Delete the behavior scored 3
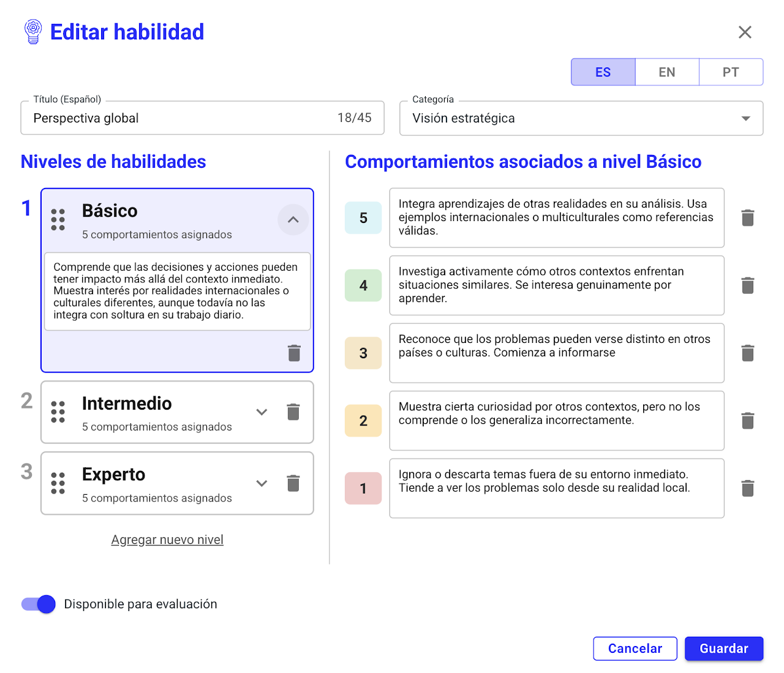This screenshot has width=784, height=673. click(747, 353)
